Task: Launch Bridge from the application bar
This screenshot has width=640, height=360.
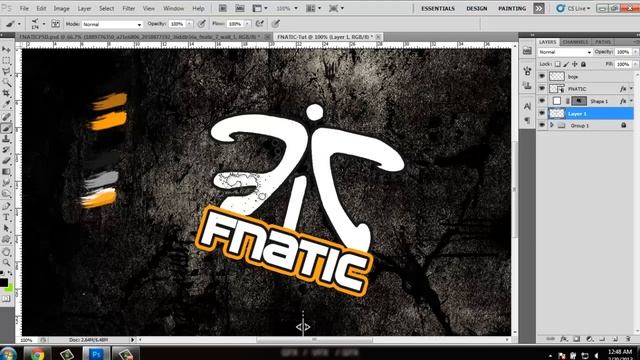Action: click(222, 8)
